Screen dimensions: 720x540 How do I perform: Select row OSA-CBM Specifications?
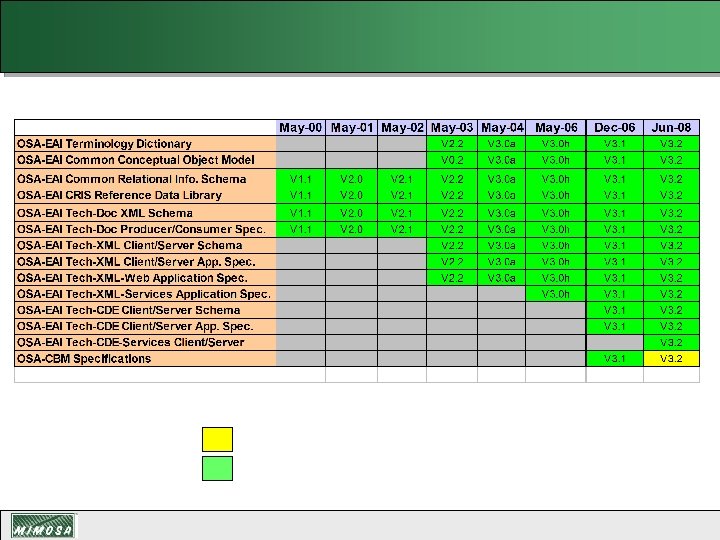tap(357, 359)
